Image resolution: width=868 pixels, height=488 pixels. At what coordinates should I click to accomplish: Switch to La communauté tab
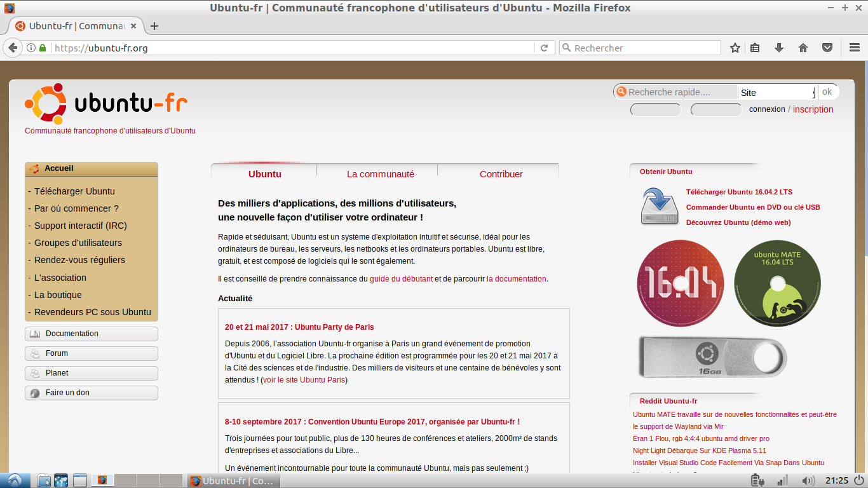point(380,173)
